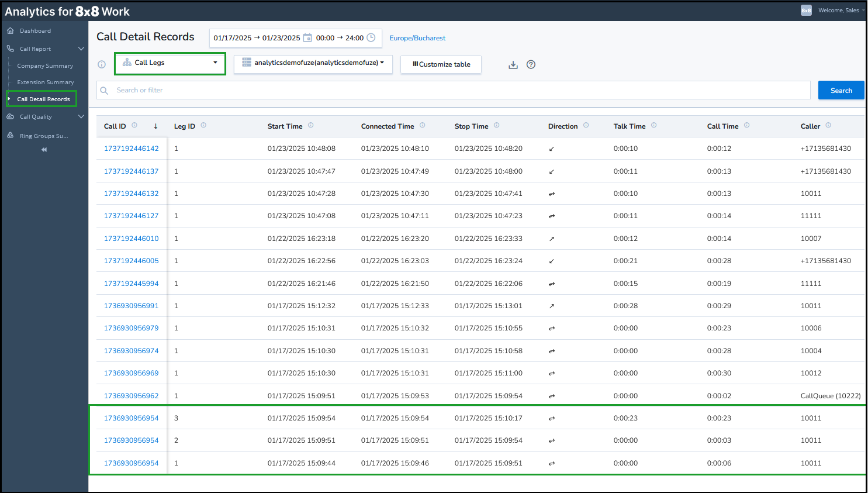
Task: Open Call ID 1737192446137 link
Action: point(132,171)
